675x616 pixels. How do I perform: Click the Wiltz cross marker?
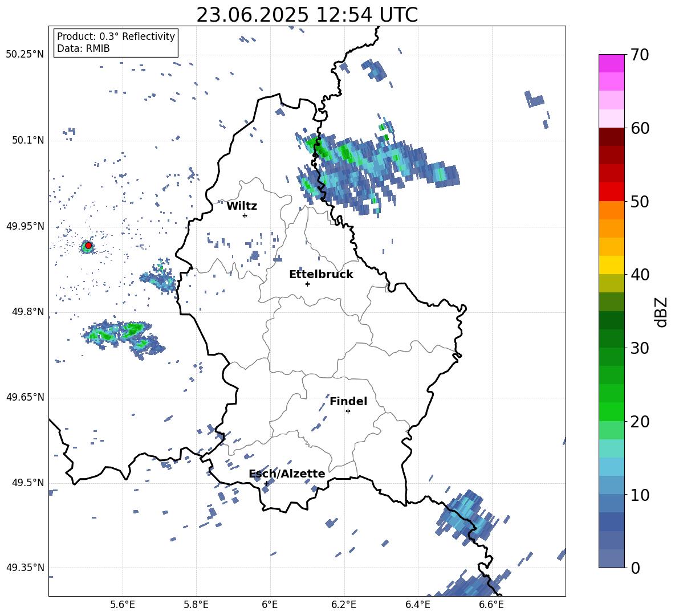[x=245, y=215]
